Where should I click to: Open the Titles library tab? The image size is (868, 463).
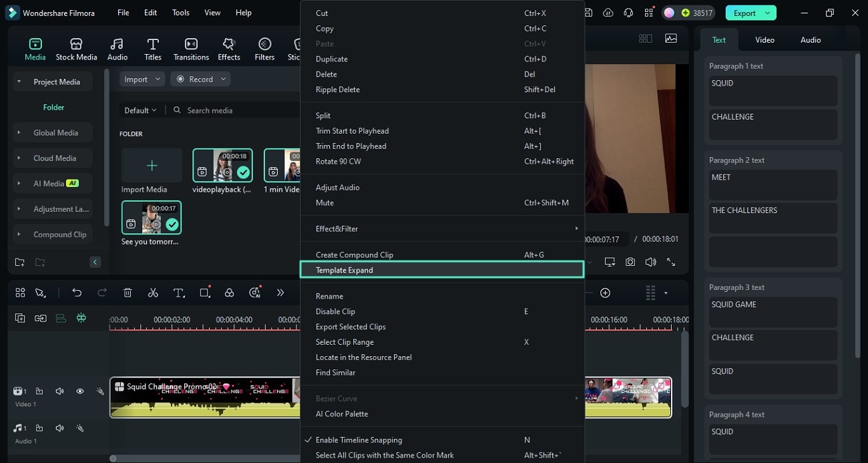click(x=153, y=49)
